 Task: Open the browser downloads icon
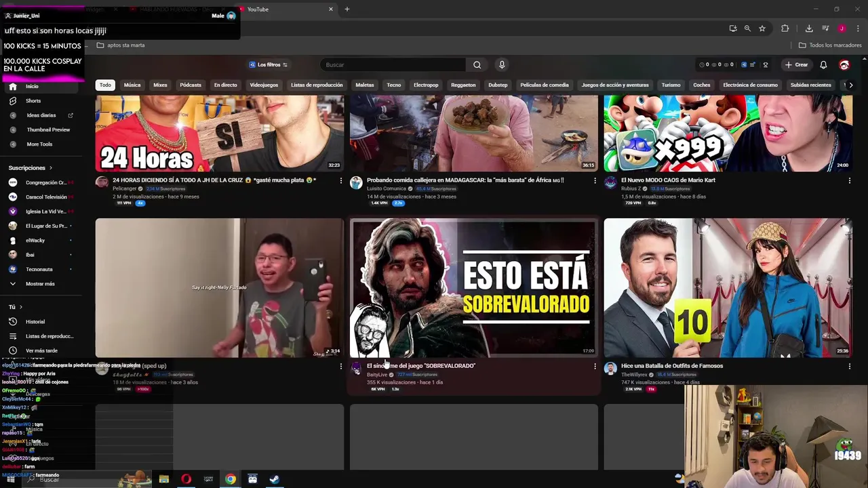[x=809, y=28]
